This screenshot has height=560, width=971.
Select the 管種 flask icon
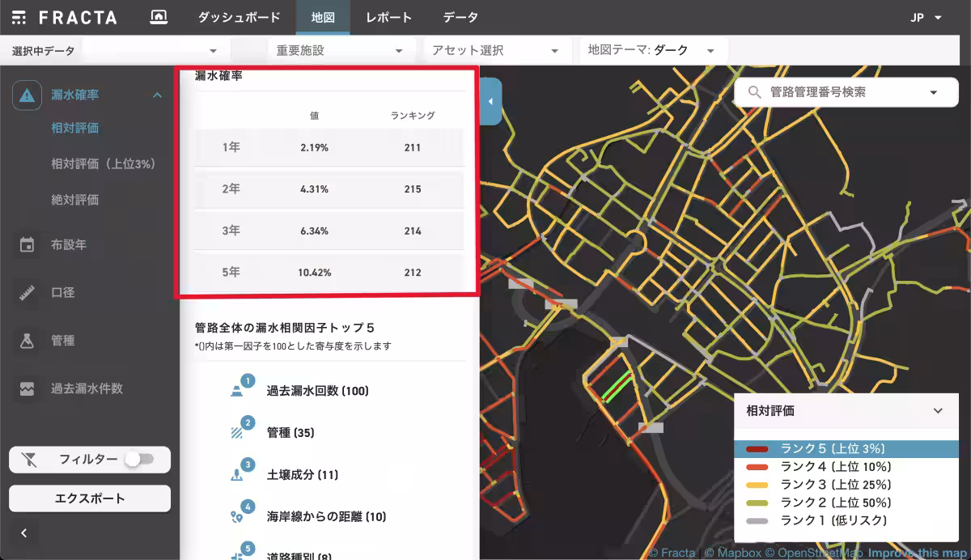coord(27,341)
